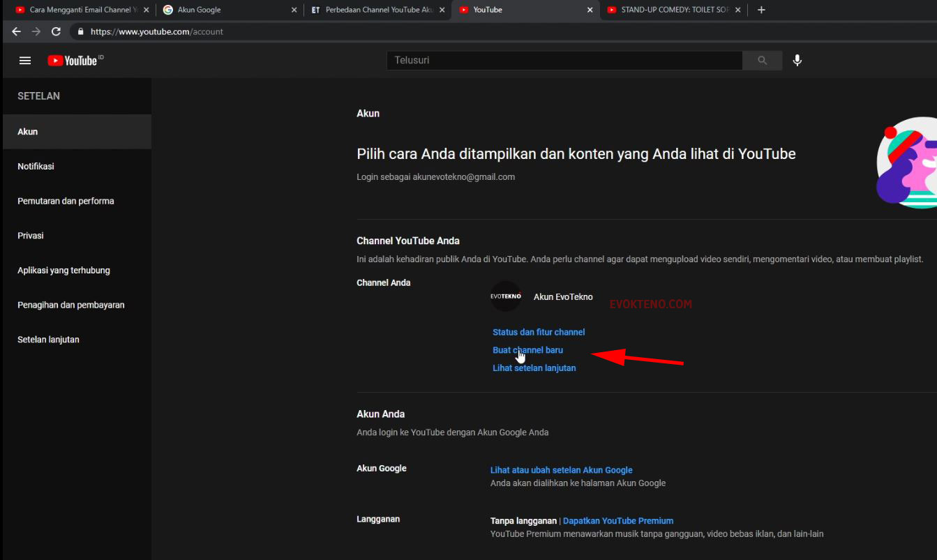
Task: Open Notifikasi settings section
Action: pyautogui.click(x=36, y=167)
